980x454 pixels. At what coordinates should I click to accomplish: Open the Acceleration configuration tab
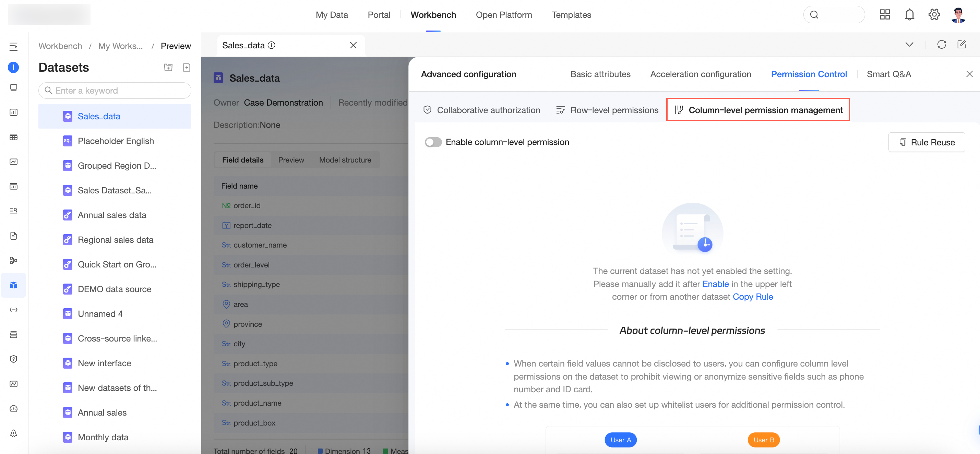point(701,74)
